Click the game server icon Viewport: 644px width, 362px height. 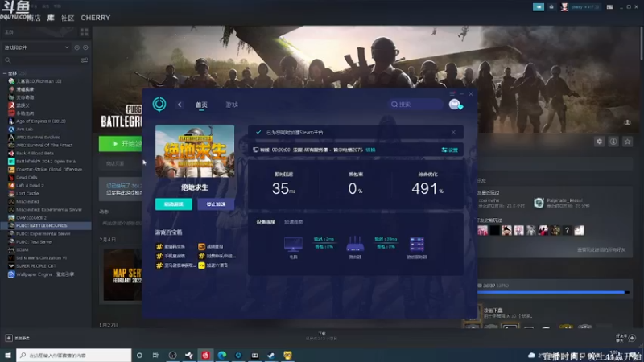click(x=416, y=245)
